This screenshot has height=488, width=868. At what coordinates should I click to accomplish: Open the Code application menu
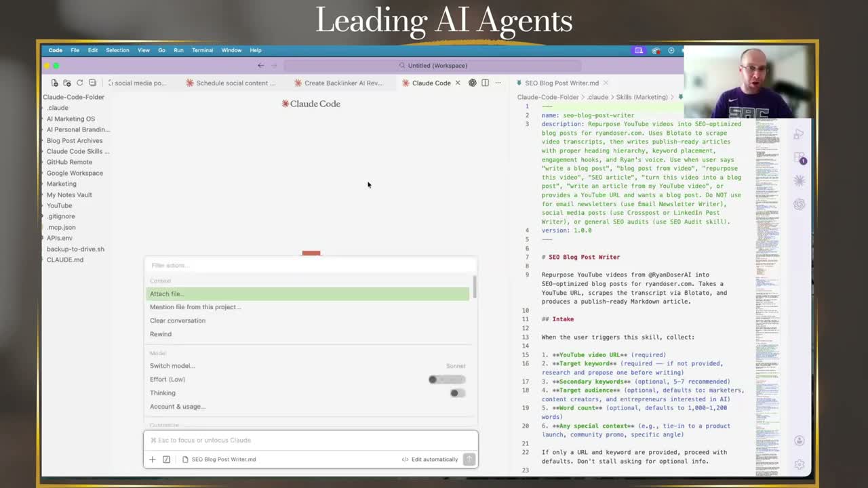(56, 50)
